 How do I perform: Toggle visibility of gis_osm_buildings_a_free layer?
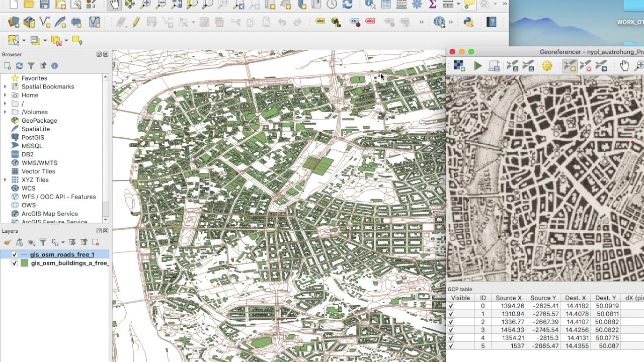click(x=15, y=263)
